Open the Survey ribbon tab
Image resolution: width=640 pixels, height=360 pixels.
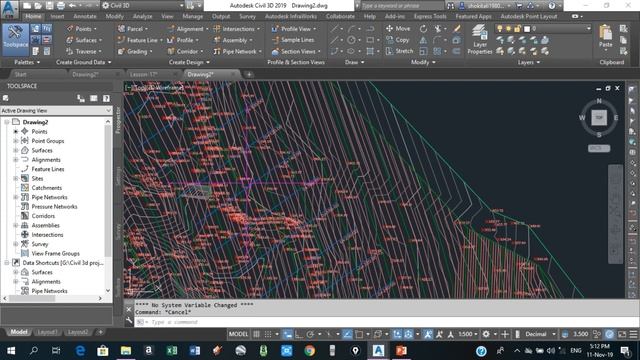tap(247, 16)
